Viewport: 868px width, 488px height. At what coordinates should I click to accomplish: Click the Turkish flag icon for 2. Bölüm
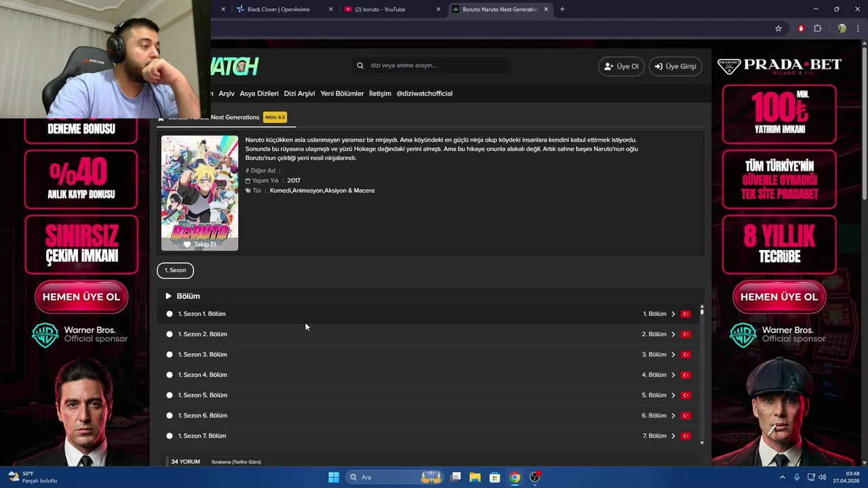[686, 334]
